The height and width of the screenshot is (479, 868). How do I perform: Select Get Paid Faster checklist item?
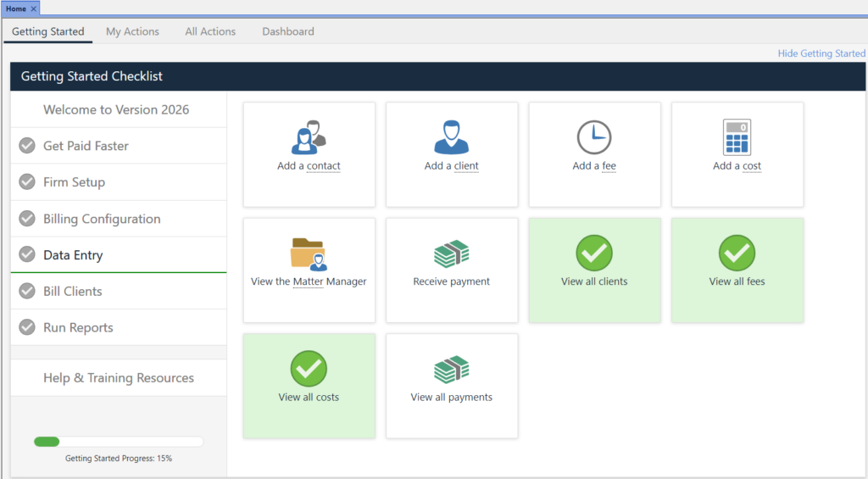click(x=119, y=146)
